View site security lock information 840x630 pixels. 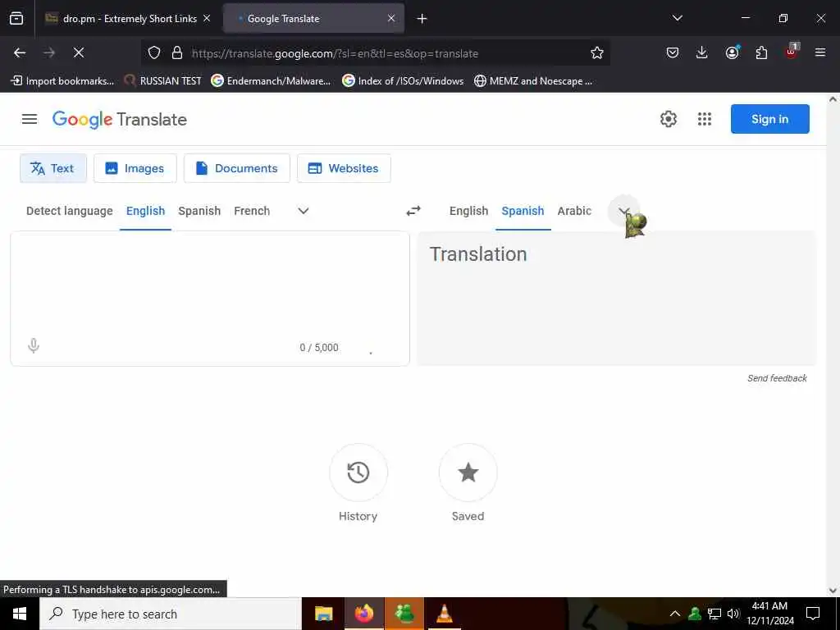(x=177, y=52)
